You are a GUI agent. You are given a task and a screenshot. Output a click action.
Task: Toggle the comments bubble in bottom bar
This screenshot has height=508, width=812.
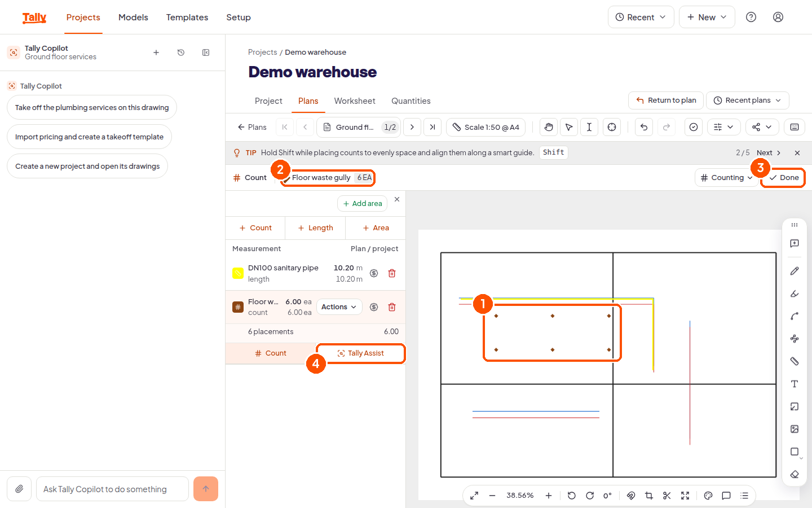tap(726, 496)
